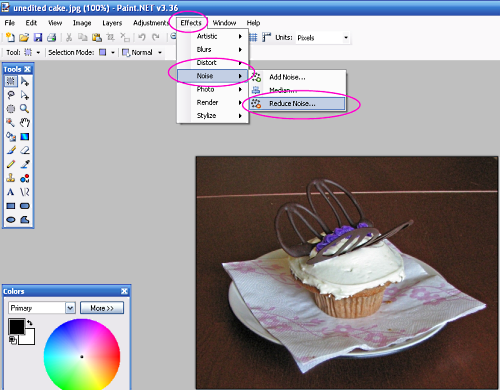The height and width of the screenshot is (390, 500).
Task: Select the Text tool
Action: [x=11, y=192]
